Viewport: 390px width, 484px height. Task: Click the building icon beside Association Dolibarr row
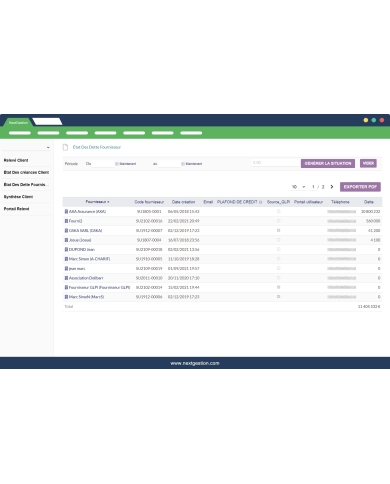tap(66, 278)
